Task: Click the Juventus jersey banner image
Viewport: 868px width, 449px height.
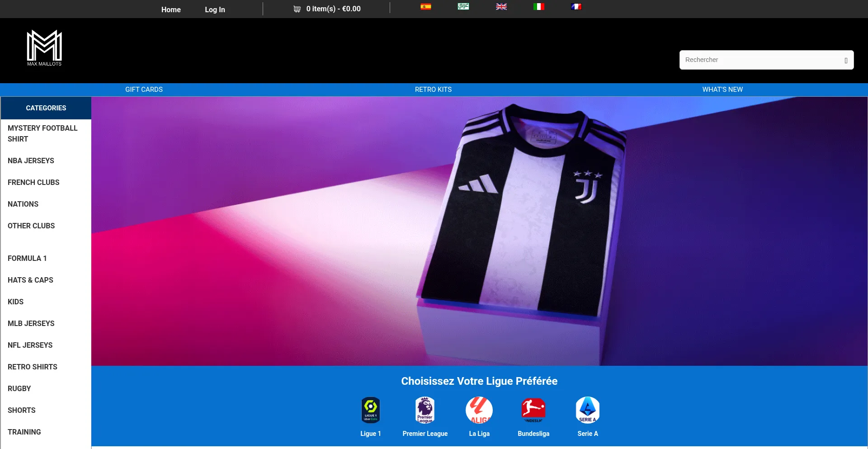Action: (479, 231)
